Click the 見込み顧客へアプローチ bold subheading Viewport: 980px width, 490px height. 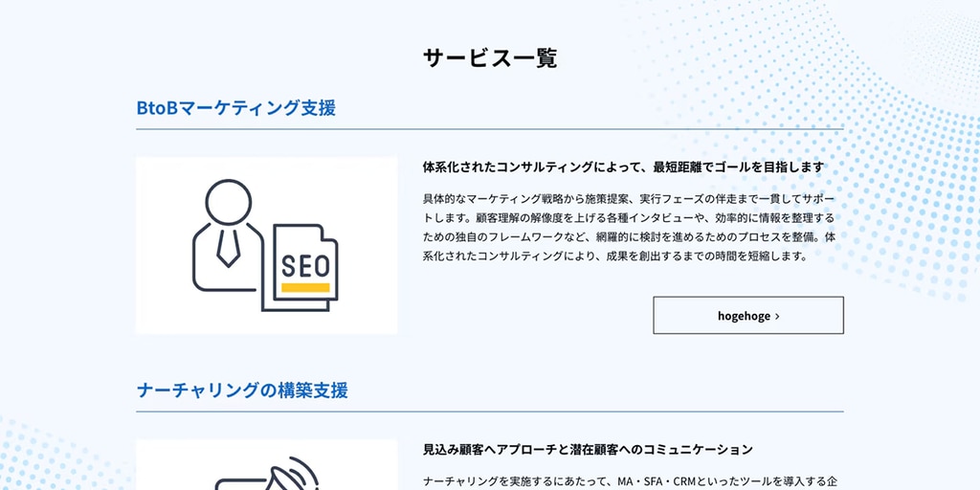(x=588, y=449)
